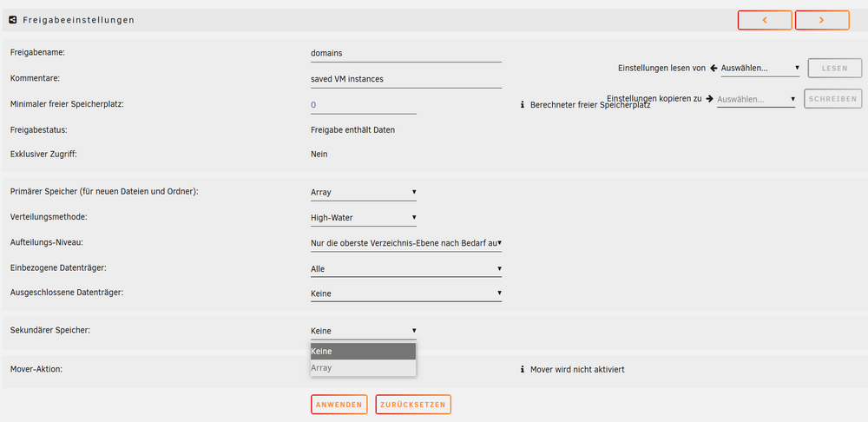868x422 pixels.
Task: Collapse the Sekundärer Speicher dropdown
Action: tap(363, 331)
